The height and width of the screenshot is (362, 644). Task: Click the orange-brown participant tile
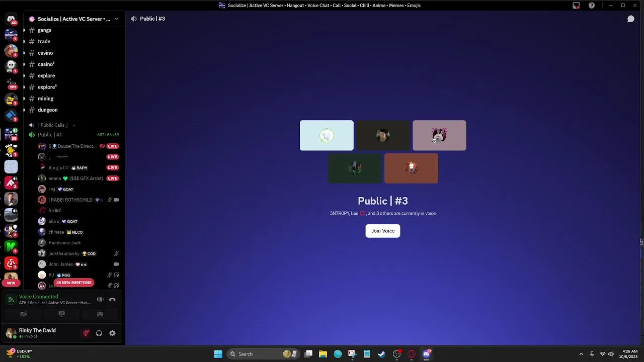pos(411,168)
